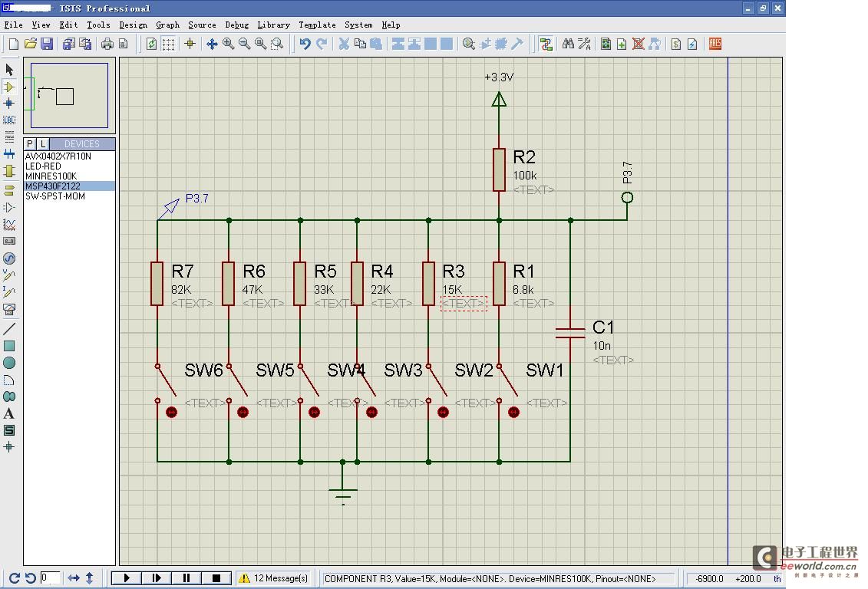Select the 2D box drawing tool

click(x=9, y=346)
